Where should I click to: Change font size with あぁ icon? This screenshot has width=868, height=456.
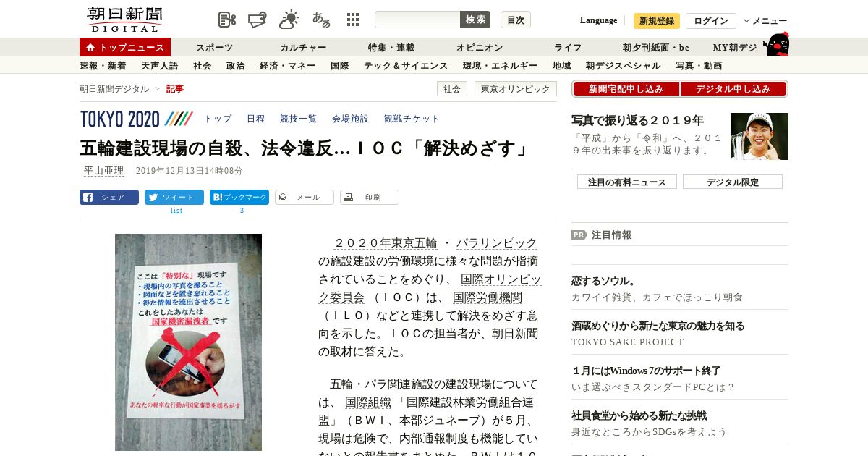click(x=321, y=20)
